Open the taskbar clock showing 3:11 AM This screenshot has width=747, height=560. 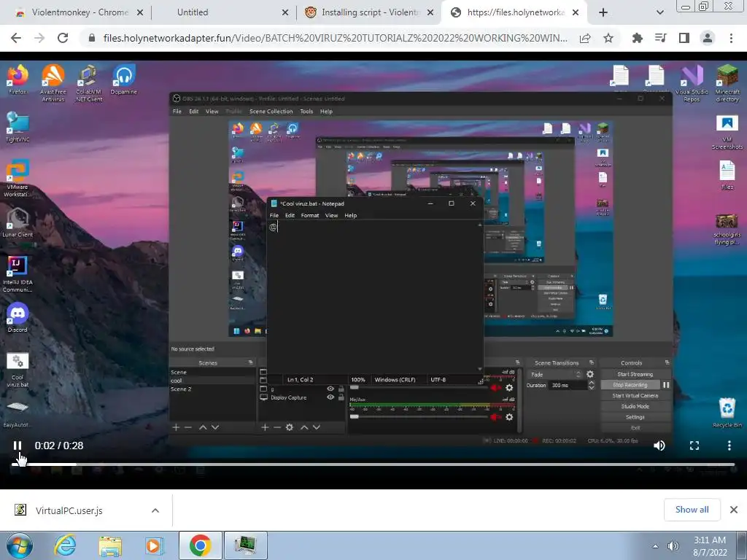point(710,546)
